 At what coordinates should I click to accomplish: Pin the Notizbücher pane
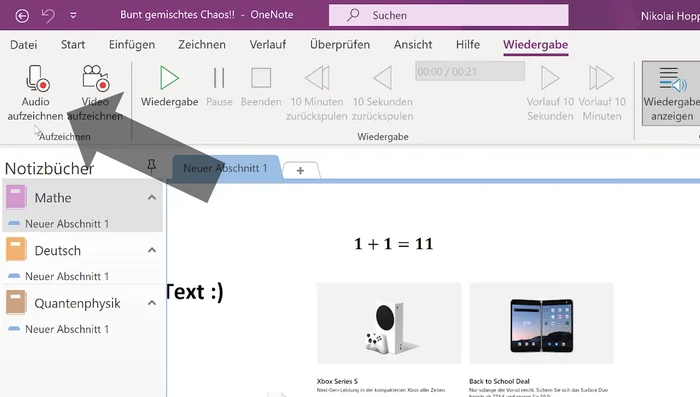[151, 166]
